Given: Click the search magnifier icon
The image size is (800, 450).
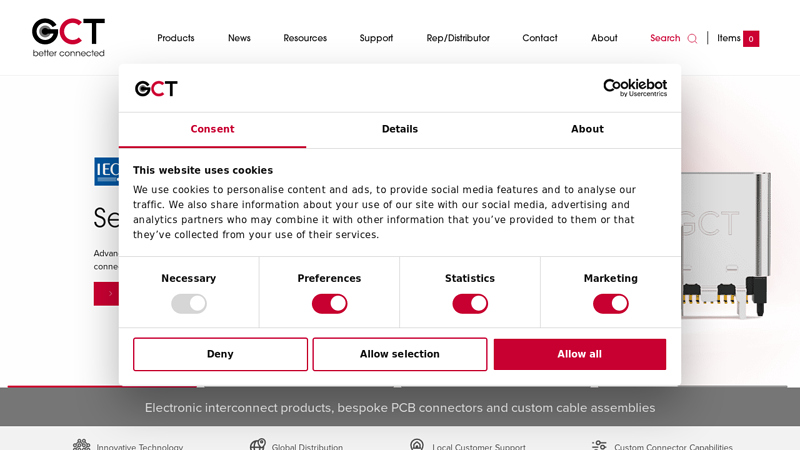Looking at the screenshot, I should 692,39.
